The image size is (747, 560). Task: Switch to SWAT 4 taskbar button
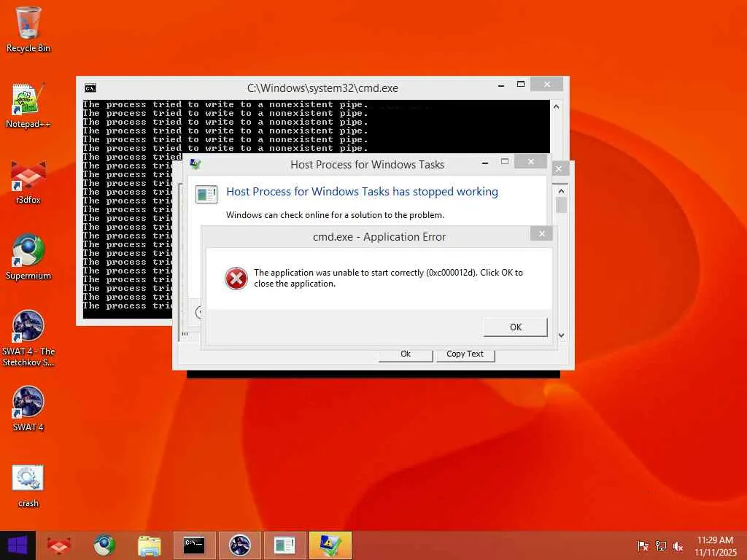click(239, 545)
